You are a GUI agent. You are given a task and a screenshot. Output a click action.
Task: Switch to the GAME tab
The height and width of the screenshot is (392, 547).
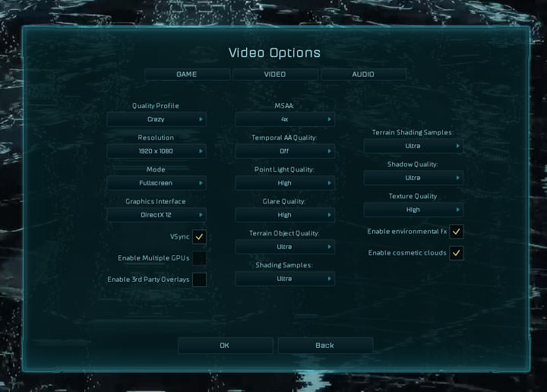click(x=187, y=74)
